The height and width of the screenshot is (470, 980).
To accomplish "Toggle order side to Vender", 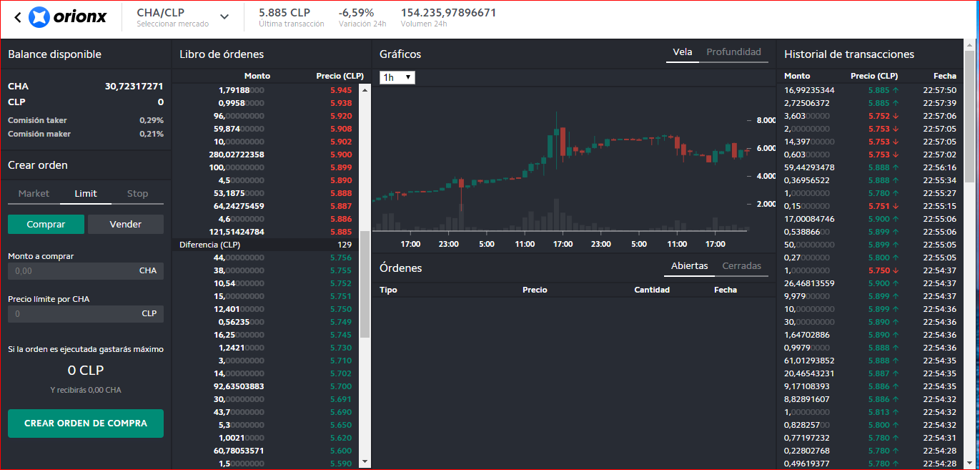I will click(x=126, y=225).
